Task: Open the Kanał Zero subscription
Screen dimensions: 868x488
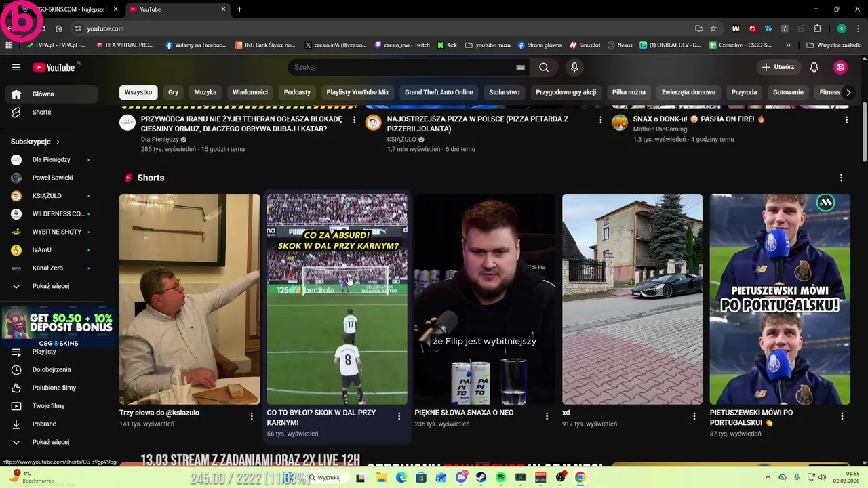Action: point(51,268)
